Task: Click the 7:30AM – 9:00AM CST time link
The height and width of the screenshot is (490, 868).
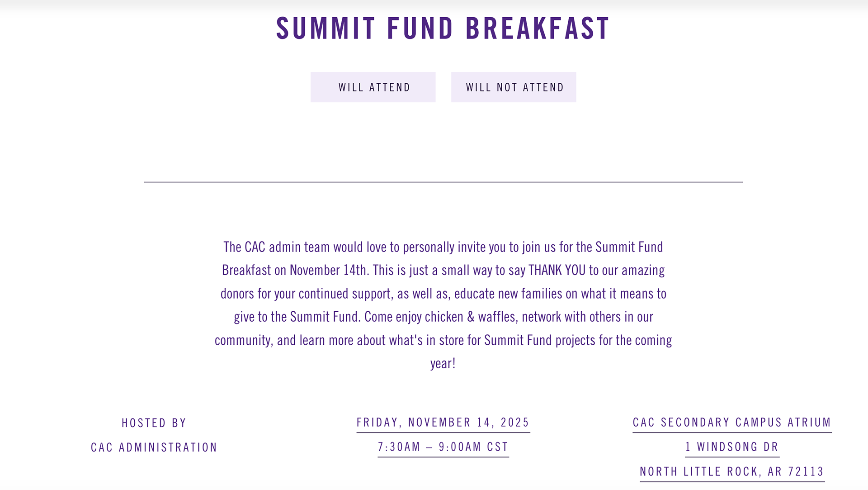Action: 443,447
